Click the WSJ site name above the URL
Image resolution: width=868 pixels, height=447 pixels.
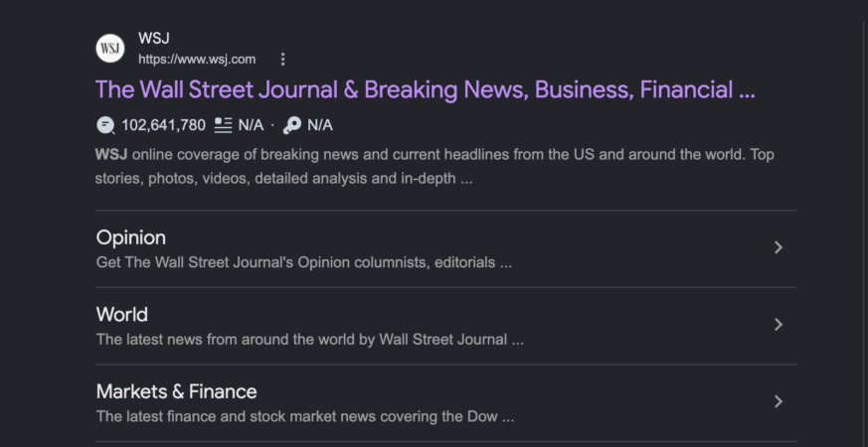pos(154,38)
